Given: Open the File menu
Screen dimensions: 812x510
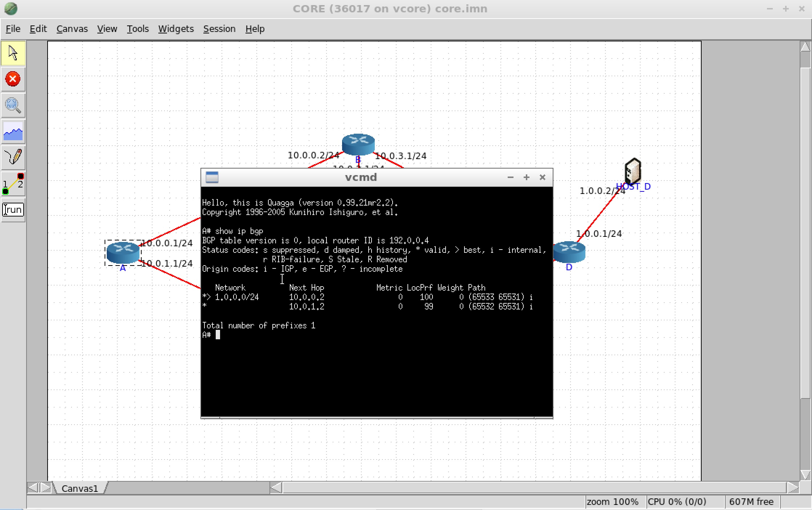Looking at the screenshot, I should click(13, 29).
